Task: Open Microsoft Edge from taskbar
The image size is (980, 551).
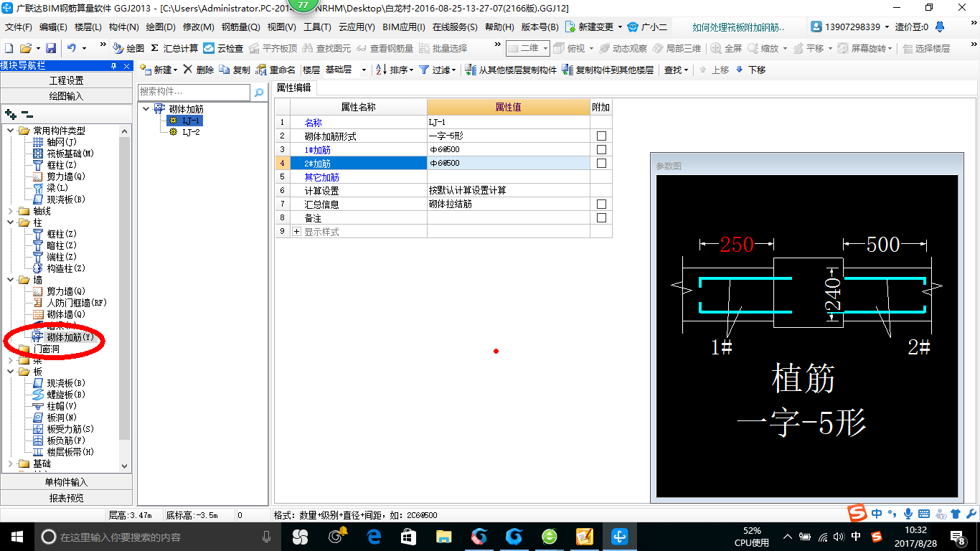Action: [374, 536]
